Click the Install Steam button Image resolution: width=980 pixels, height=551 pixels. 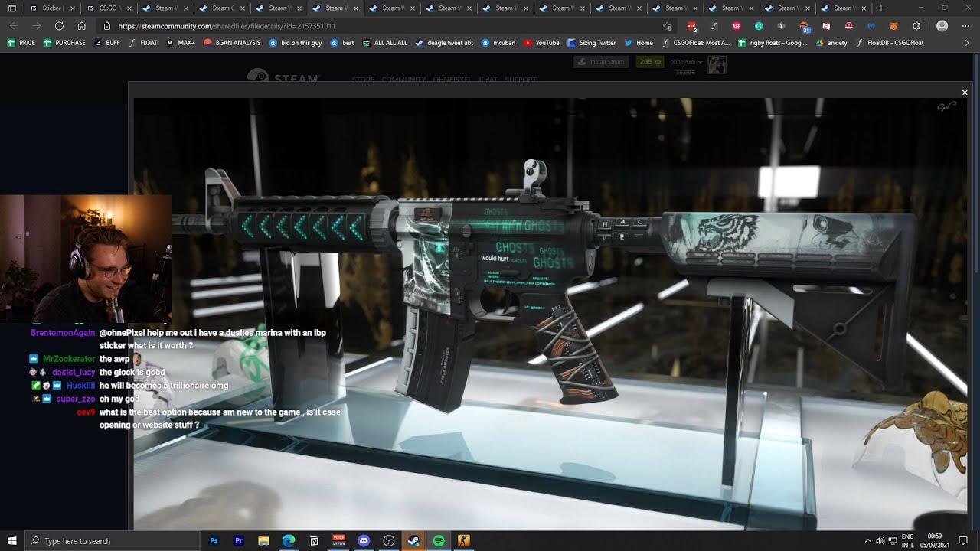[x=602, y=61]
